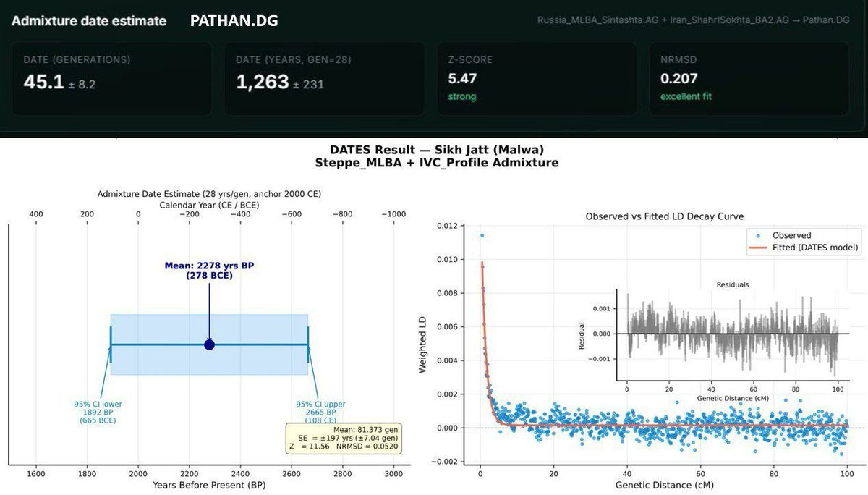Viewport: 868px width, 495px height.
Task: Select the 5.47 Z-score value
Action: point(462,78)
